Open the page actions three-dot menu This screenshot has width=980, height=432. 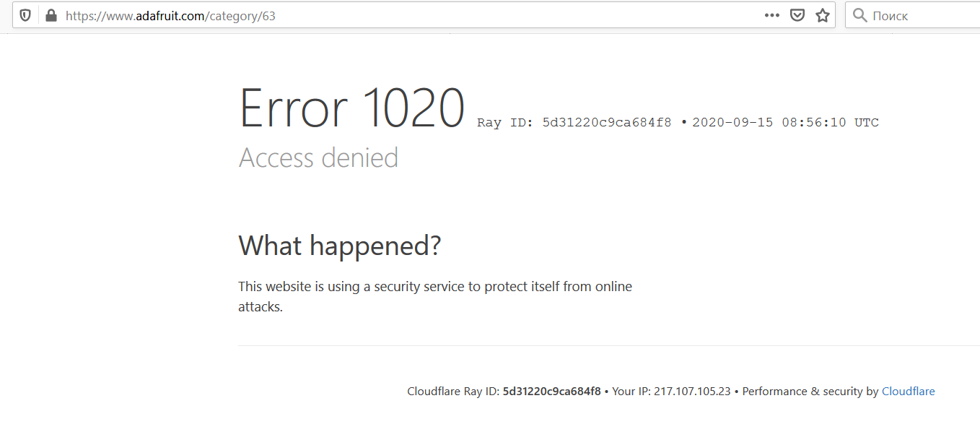772,15
